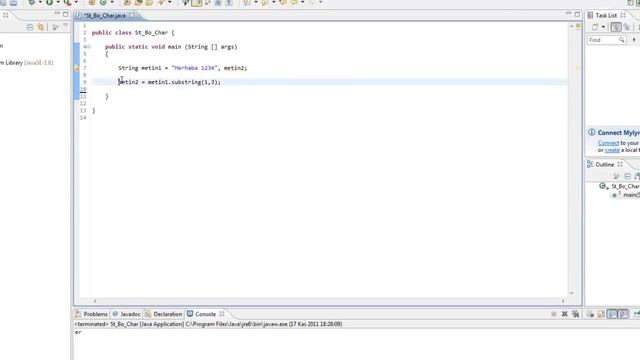
Task: Switch to the Declaration tab
Action: coord(163,314)
